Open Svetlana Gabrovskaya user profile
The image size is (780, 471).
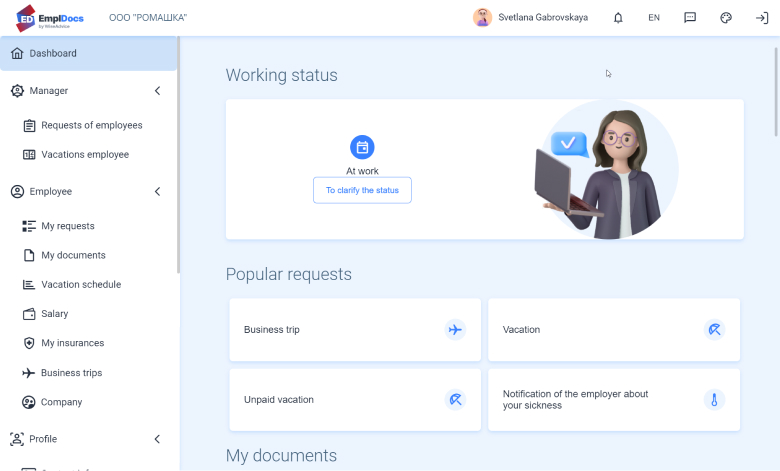click(x=531, y=18)
